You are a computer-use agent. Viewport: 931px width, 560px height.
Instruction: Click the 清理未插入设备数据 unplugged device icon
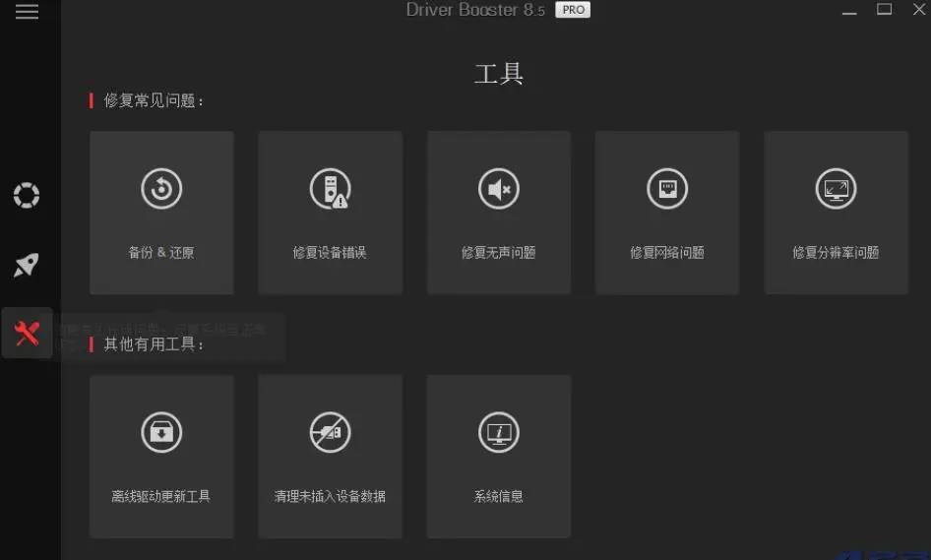point(330,432)
